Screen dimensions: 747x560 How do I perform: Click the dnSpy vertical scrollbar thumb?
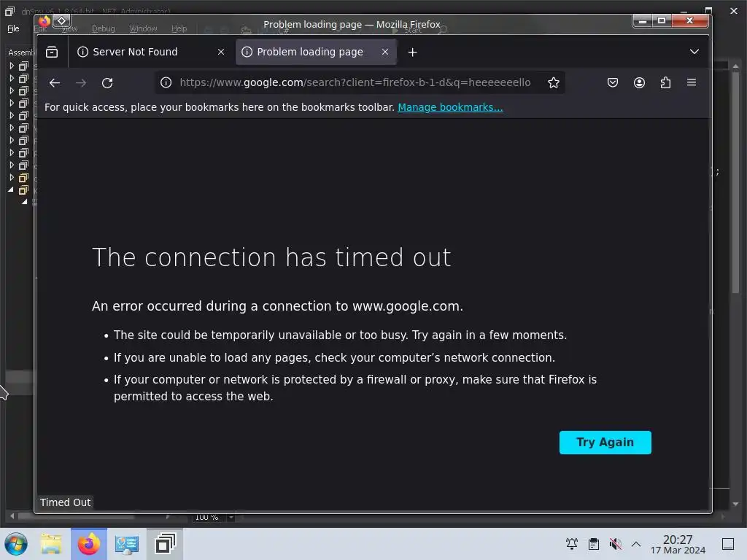click(x=735, y=182)
